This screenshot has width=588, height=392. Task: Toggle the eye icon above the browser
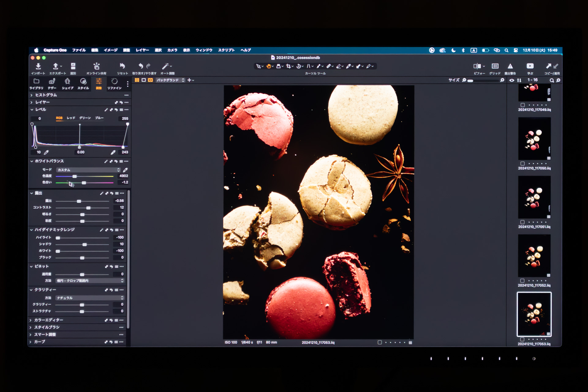tap(512, 80)
